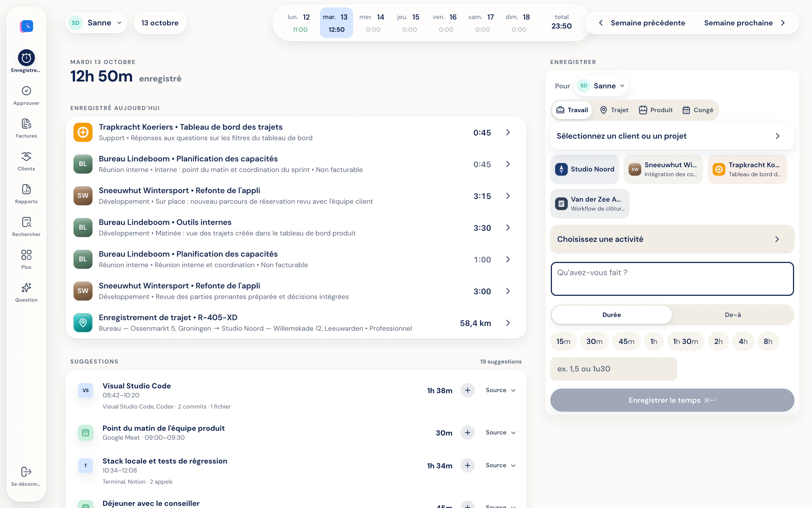
Task: Add Stack locale et tests suggestion
Action: [x=467, y=465]
